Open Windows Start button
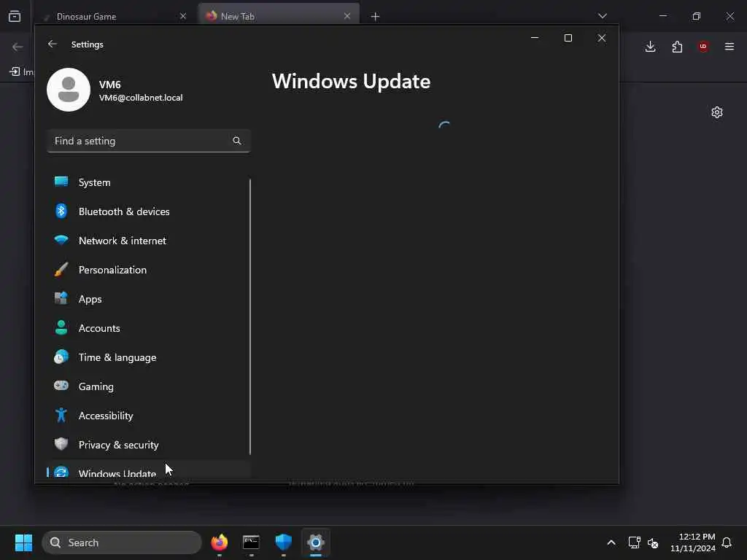Screen dimensions: 747x560 coord(23,542)
